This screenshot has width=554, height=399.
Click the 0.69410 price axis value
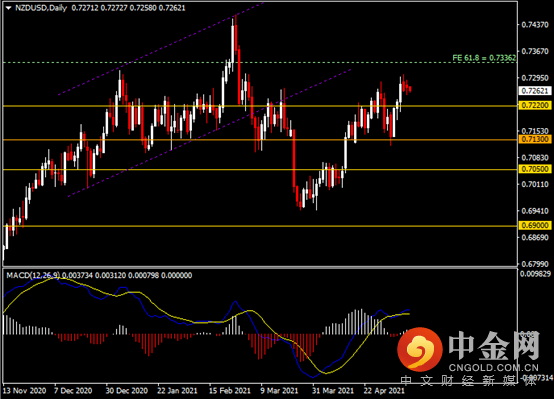coord(535,211)
